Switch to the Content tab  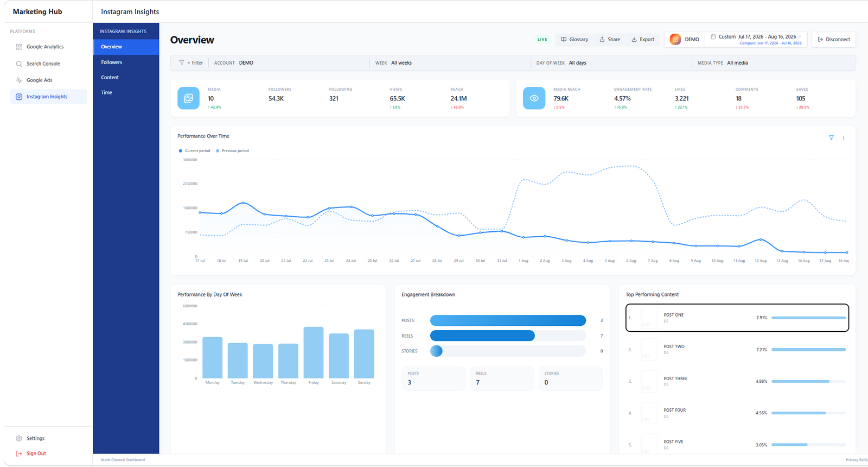click(x=126, y=78)
